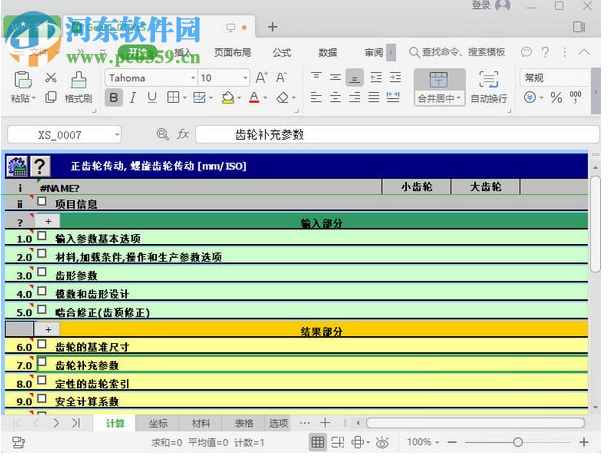The height and width of the screenshot is (463, 616).
Task: Check the 1.0 输入参数基本选项 checkbox
Action: [42, 236]
